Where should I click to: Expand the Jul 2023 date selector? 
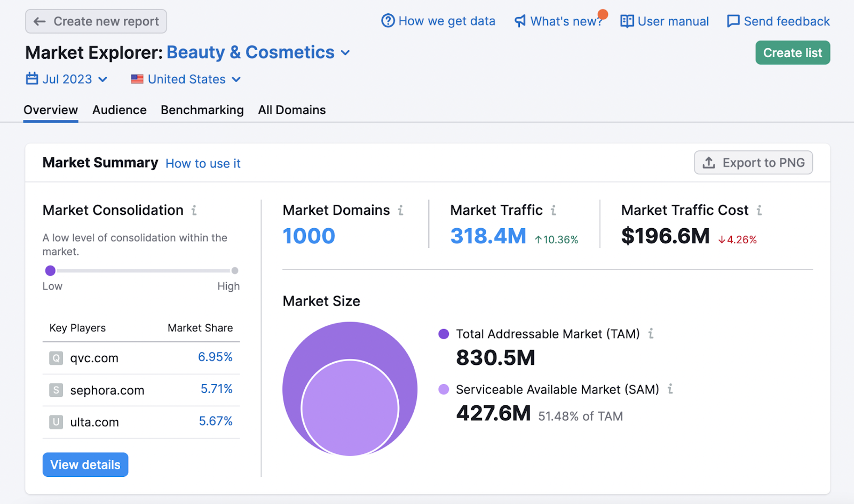coord(102,78)
